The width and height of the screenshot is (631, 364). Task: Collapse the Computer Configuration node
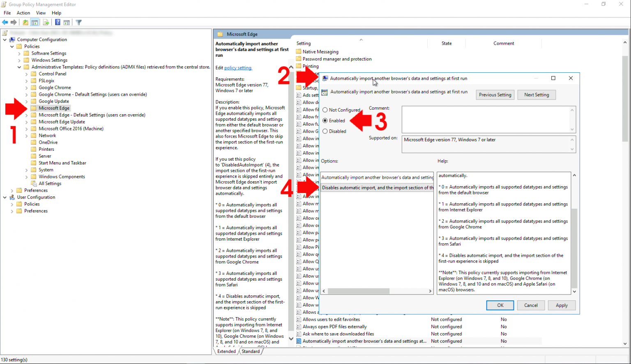[5, 39]
